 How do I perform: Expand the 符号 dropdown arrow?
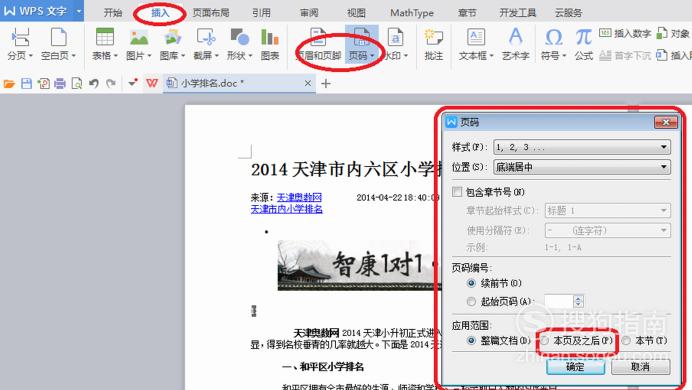click(564, 56)
